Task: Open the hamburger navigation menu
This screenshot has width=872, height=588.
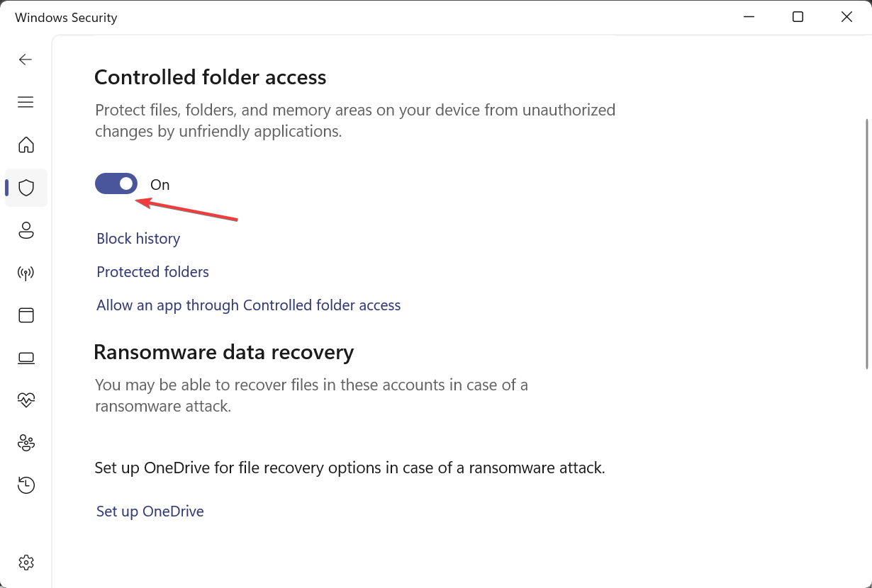Action: point(26,102)
